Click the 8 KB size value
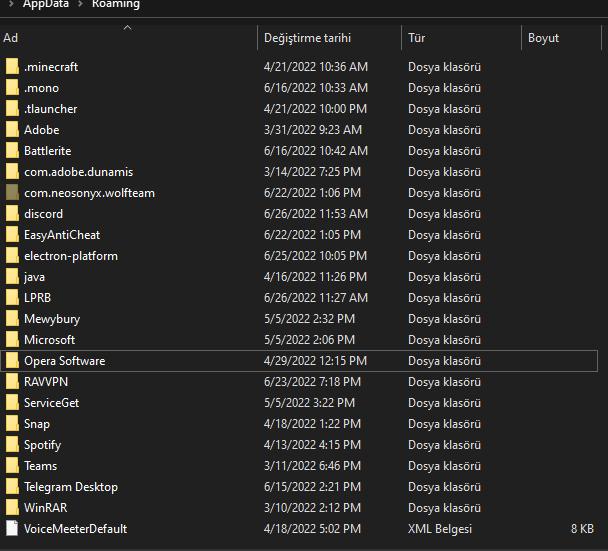The image size is (608, 551). 582,529
